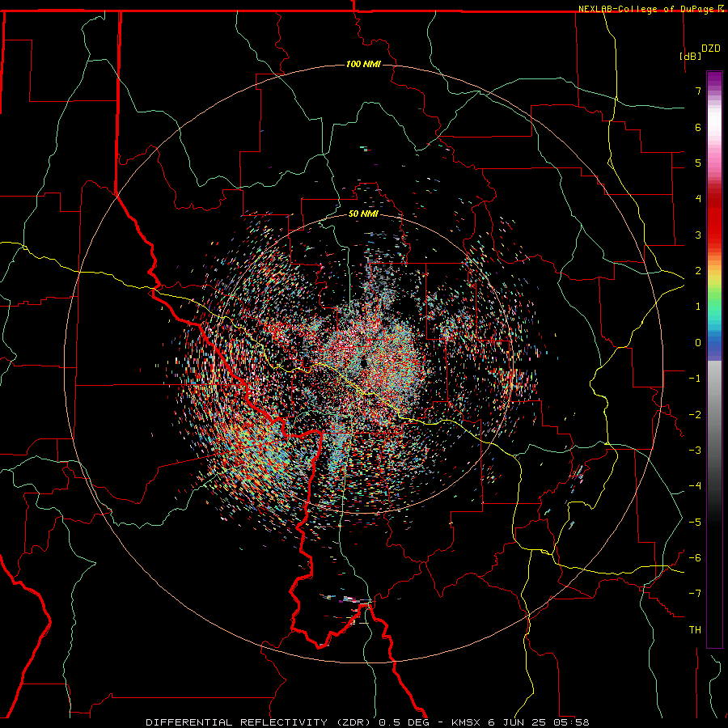Click the 2 dB legend value
The height and width of the screenshot is (728, 728).
tap(698, 271)
